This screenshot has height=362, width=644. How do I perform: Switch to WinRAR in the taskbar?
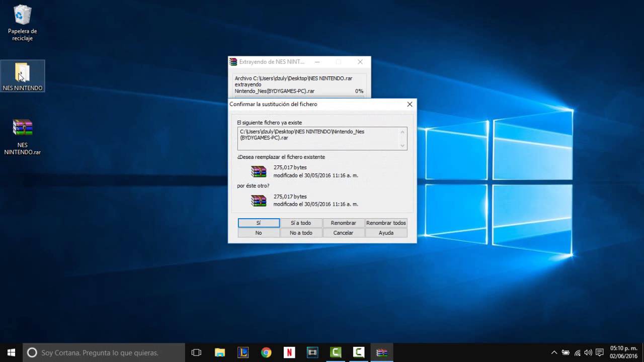coord(382,352)
